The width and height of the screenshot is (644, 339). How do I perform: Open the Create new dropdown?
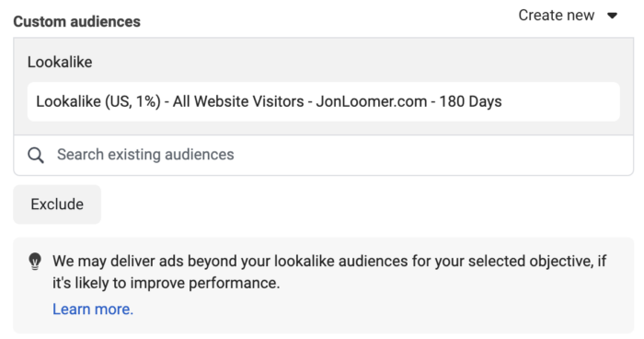tap(568, 16)
